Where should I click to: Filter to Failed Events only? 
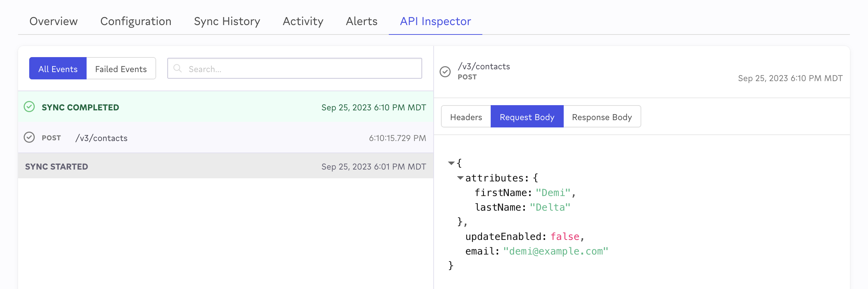(121, 69)
